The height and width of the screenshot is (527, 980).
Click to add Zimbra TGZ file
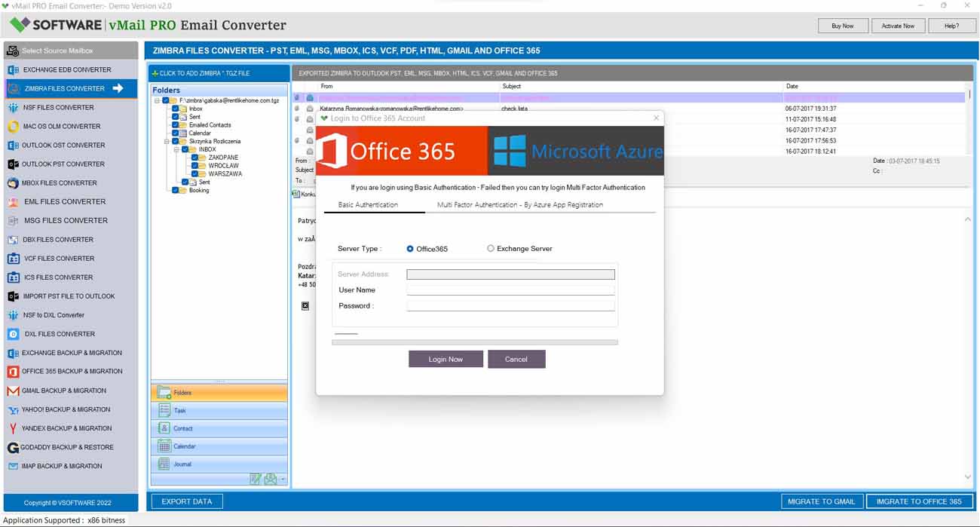click(219, 73)
